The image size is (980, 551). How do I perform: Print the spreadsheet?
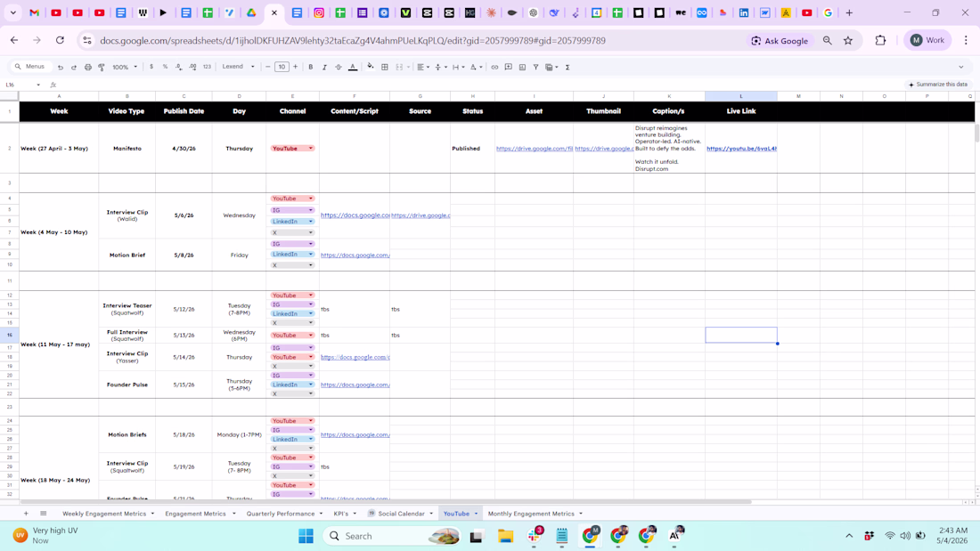(x=87, y=67)
